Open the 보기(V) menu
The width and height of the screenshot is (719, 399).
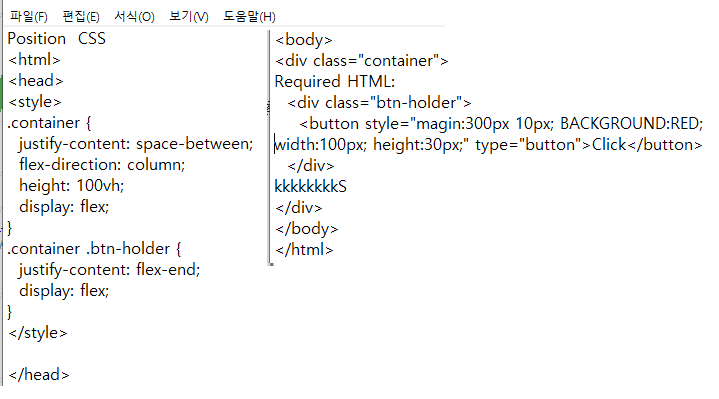coord(188,17)
